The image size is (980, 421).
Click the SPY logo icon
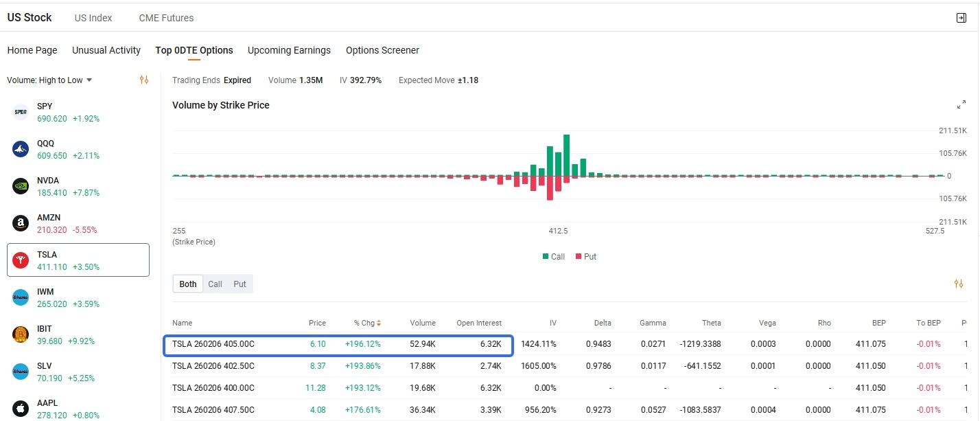pos(21,112)
